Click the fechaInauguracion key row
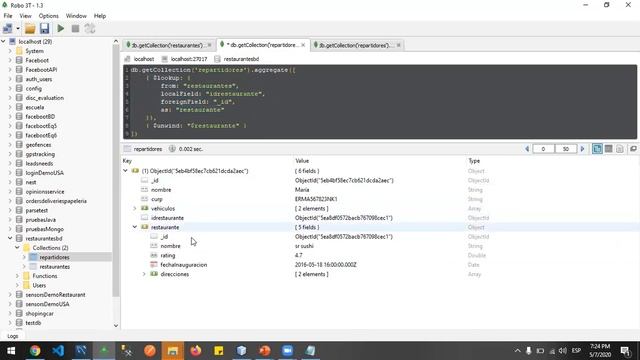 point(184,265)
